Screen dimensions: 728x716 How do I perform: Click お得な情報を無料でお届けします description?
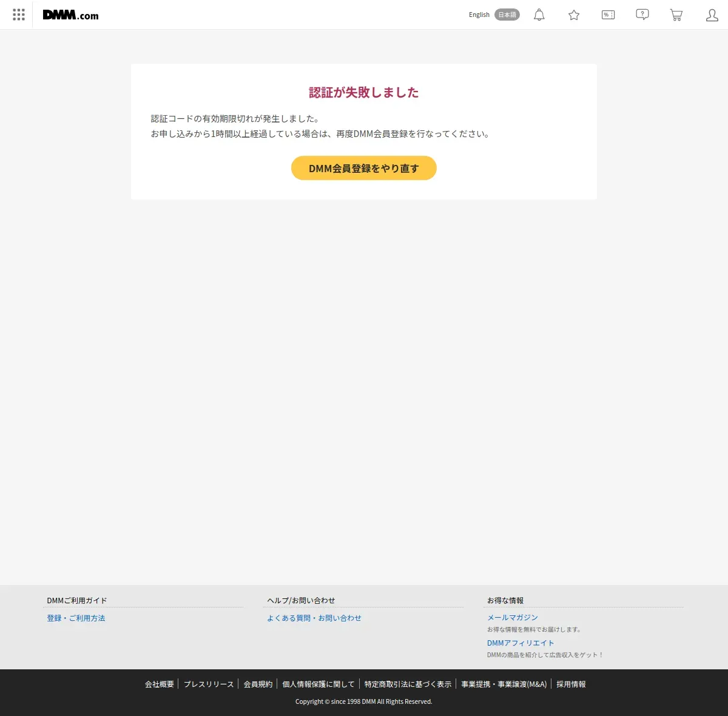point(534,630)
